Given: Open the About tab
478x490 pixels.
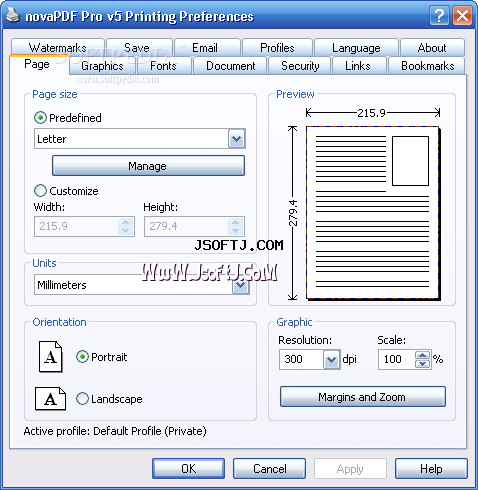Looking at the screenshot, I should tap(432, 48).
